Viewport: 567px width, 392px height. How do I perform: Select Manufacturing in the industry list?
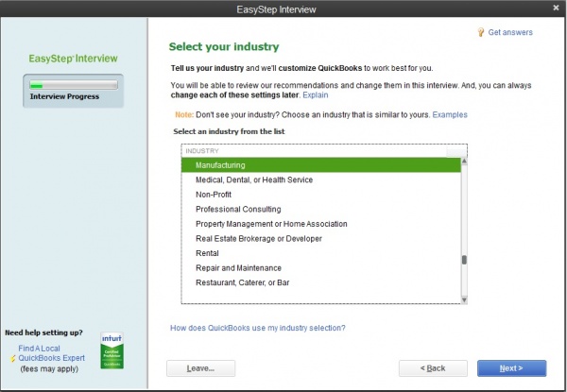(x=321, y=165)
